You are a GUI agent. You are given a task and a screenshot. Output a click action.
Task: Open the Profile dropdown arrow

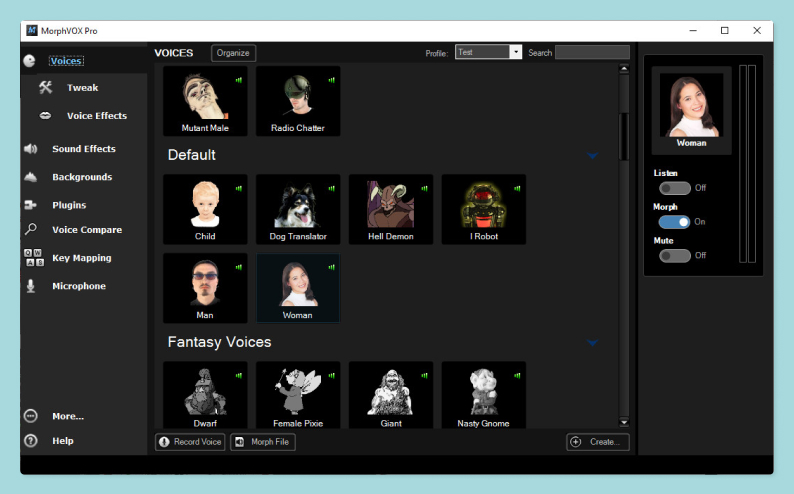point(515,52)
